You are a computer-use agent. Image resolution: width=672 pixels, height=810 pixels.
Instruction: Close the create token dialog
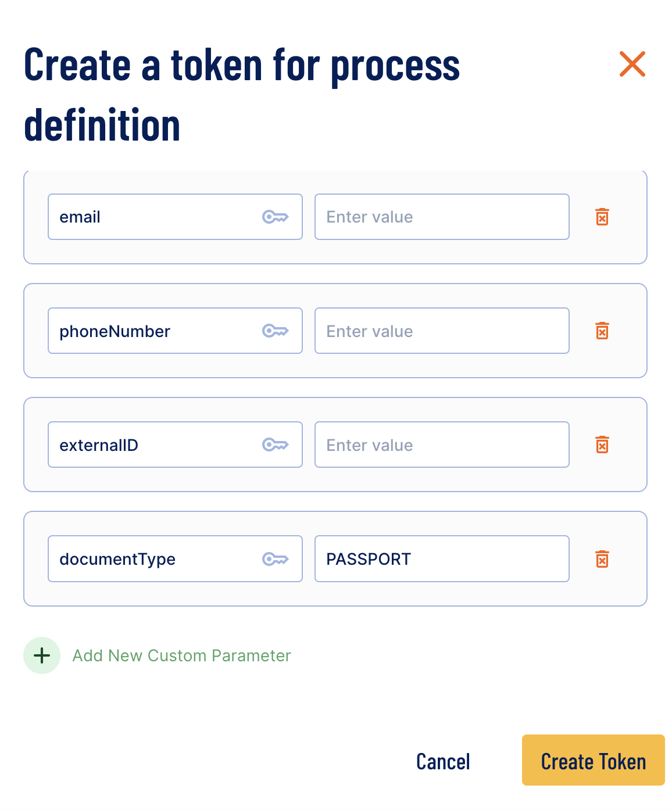(632, 64)
